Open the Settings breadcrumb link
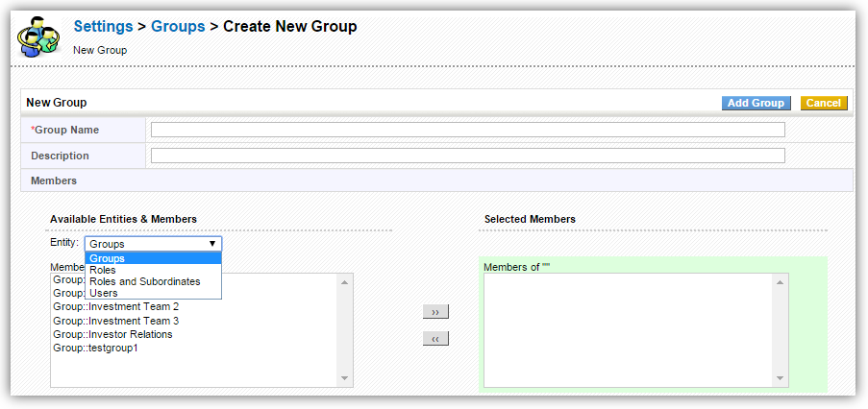Image resolution: width=868 pixels, height=409 pixels. click(x=103, y=27)
